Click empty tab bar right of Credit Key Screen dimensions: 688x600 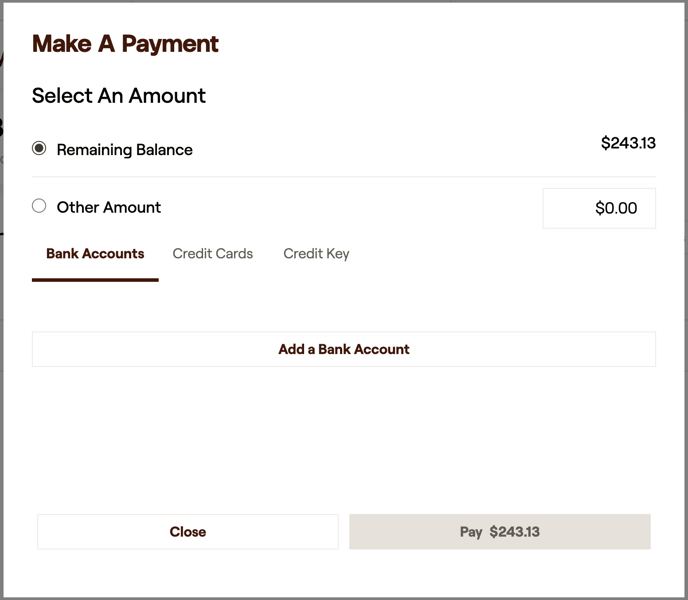pos(500,254)
